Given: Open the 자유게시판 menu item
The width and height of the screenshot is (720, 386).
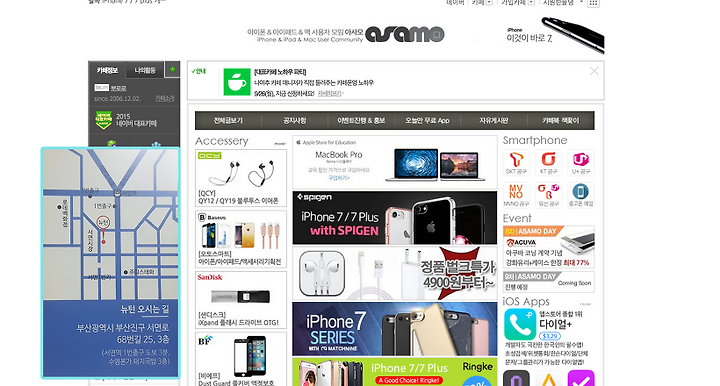Looking at the screenshot, I should point(494,120).
